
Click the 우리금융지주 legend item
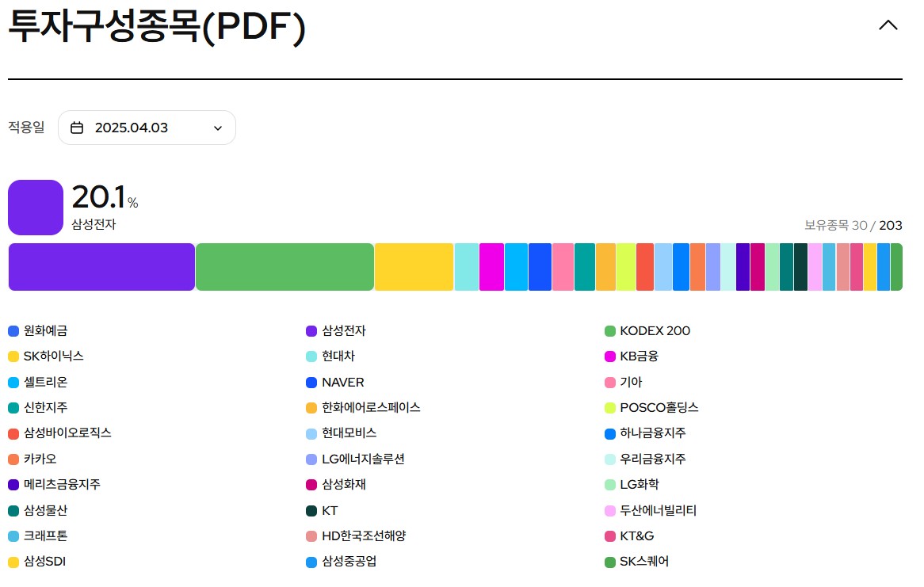[646, 459]
